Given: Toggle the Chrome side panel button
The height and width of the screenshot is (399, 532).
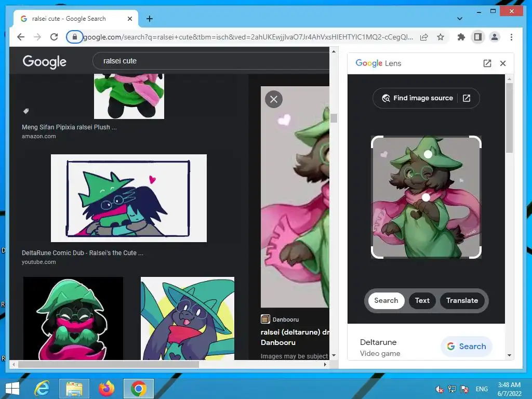Looking at the screenshot, I should (478, 37).
